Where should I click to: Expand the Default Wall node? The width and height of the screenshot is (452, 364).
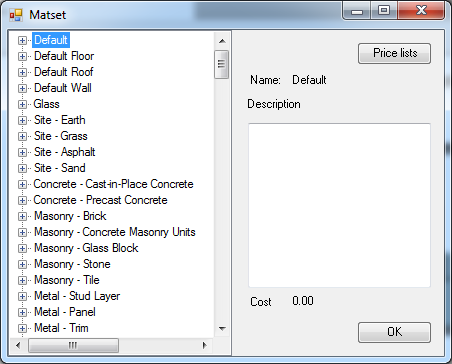pyautogui.click(x=22, y=88)
